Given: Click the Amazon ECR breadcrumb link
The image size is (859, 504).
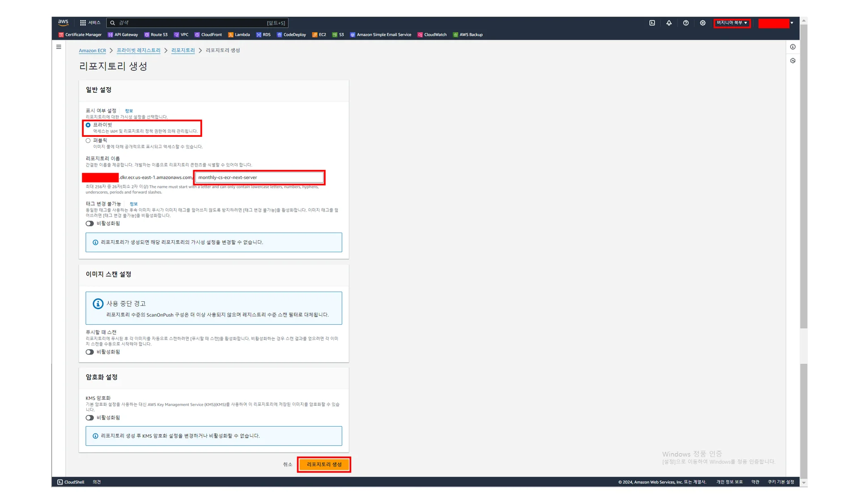Looking at the screenshot, I should (92, 51).
